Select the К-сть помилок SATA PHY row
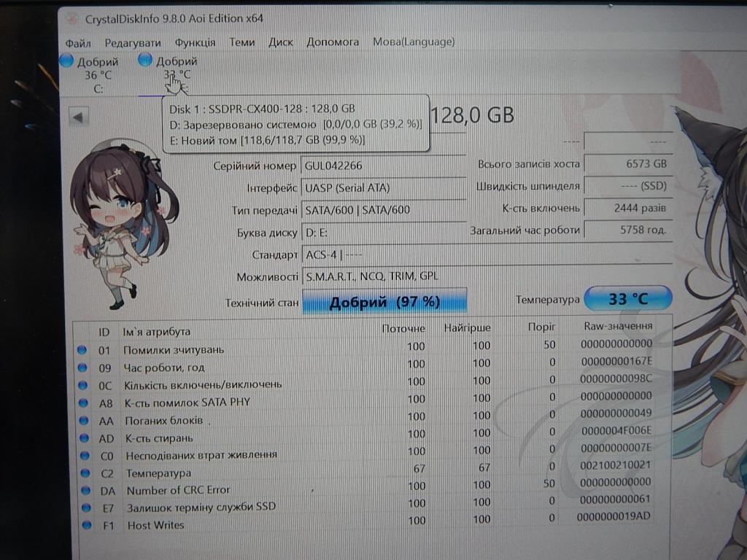This screenshot has width=747, height=560. 371,400
